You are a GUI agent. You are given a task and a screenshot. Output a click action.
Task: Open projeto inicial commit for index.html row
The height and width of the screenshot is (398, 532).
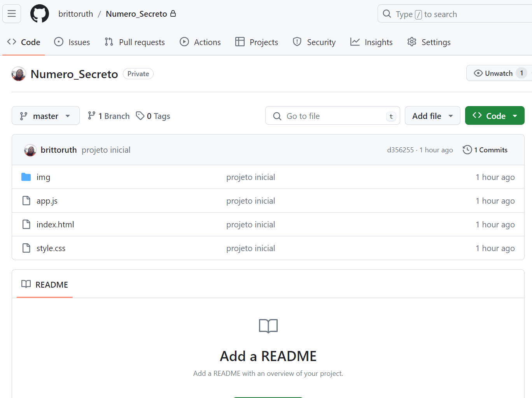click(x=251, y=225)
